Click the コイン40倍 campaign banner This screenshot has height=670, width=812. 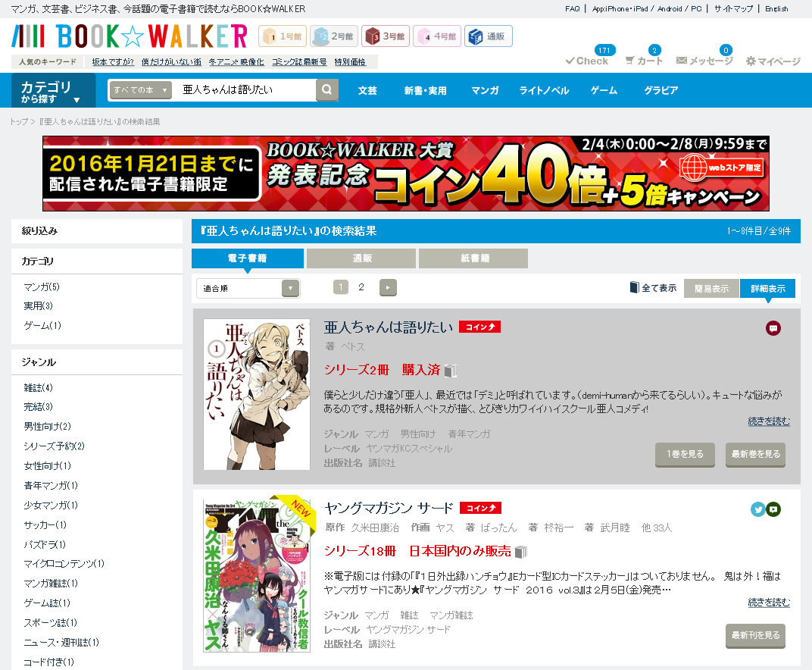click(x=406, y=174)
